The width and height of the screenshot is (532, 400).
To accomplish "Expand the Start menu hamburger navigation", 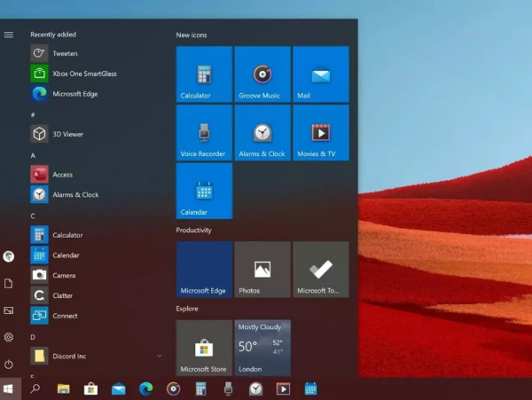I will [x=9, y=35].
